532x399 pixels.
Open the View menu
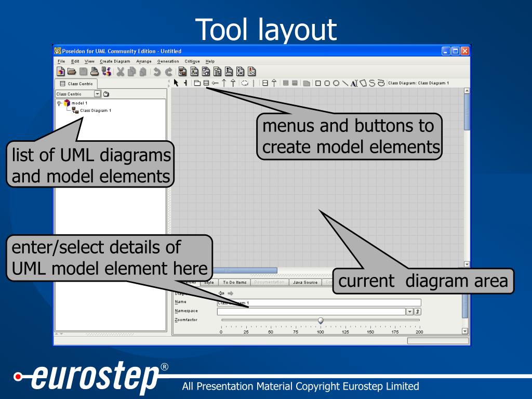tap(89, 61)
